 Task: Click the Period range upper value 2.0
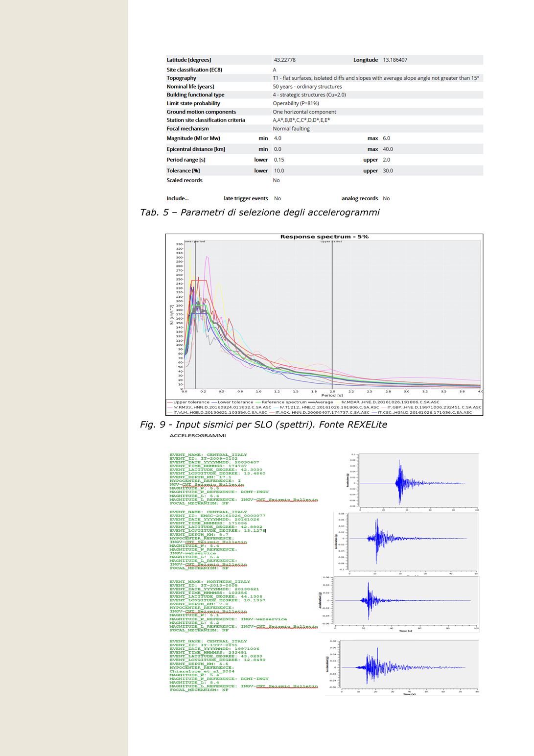point(387,160)
